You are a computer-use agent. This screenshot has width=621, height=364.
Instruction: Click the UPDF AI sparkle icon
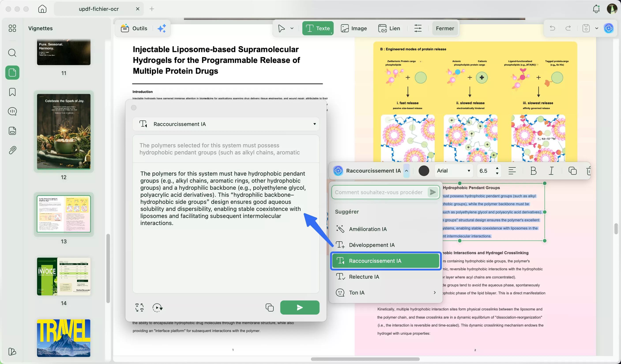[162, 28]
